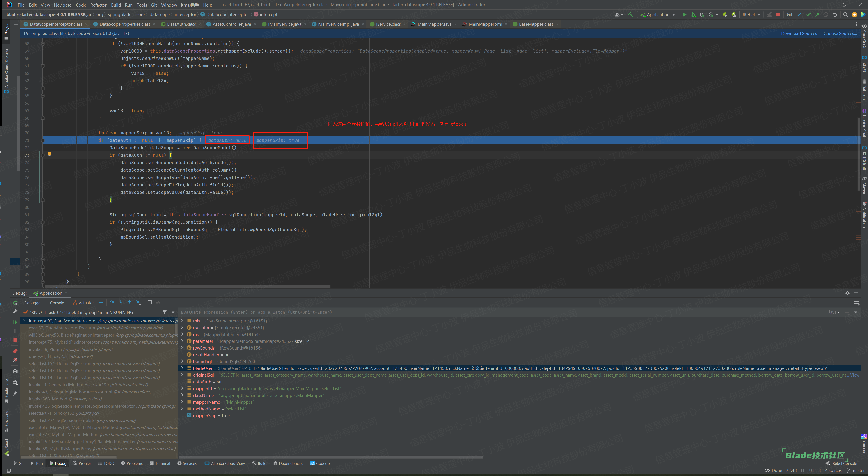Open the Java language dropdown in evaluator
This screenshot has height=476, width=868.
click(x=834, y=312)
